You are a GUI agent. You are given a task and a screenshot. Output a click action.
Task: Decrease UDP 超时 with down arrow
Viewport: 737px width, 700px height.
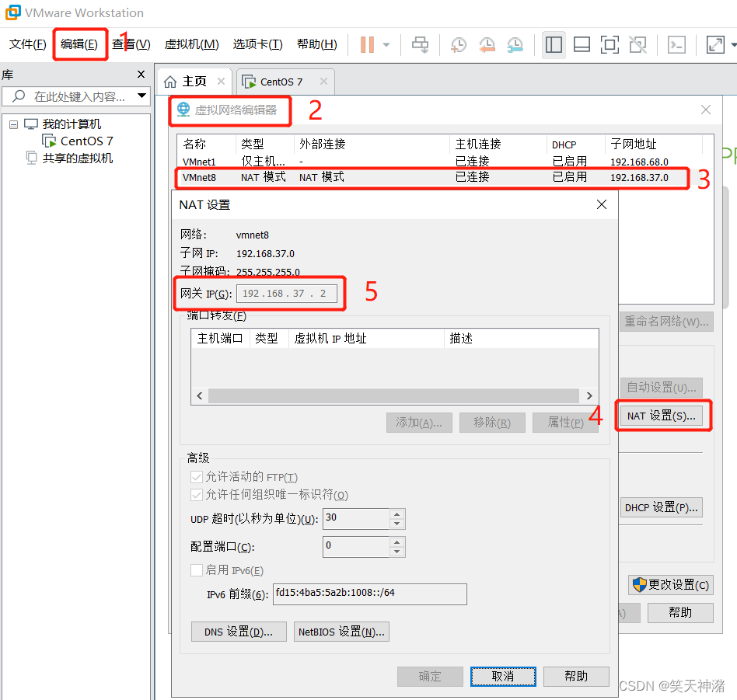pos(397,524)
